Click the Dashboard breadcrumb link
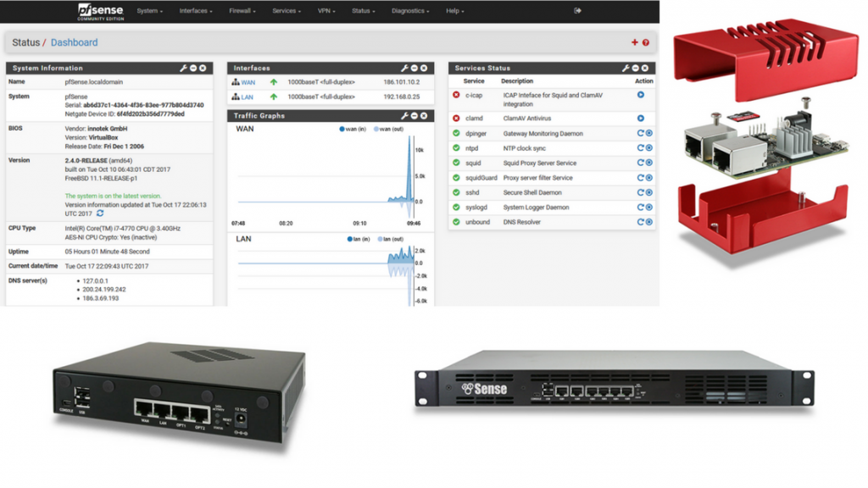Image resolution: width=868 pixels, height=488 pixels. pyautogui.click(x=75, y=42)
